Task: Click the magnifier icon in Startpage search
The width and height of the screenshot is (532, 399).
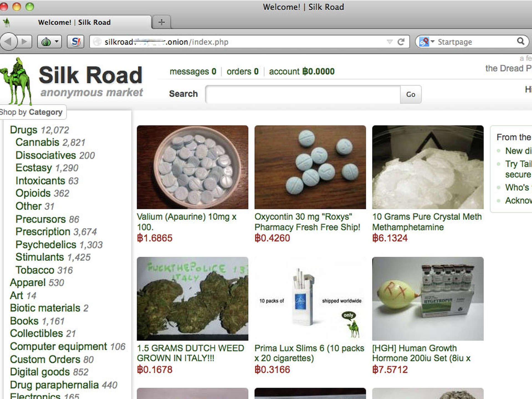Action: click(x=520, y=41)
